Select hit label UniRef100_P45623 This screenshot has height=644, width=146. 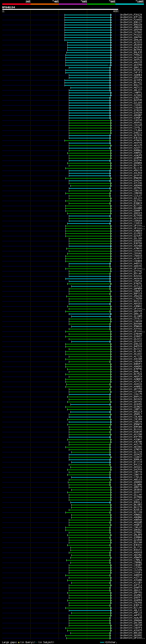click(131, 55)
